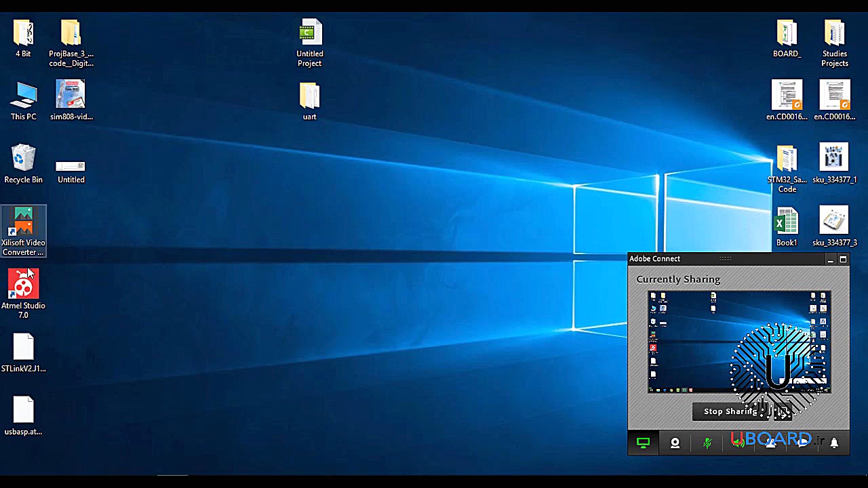
Task: Open the chat bubble in Adobe Connect
Action: click(x=803, y=443)
